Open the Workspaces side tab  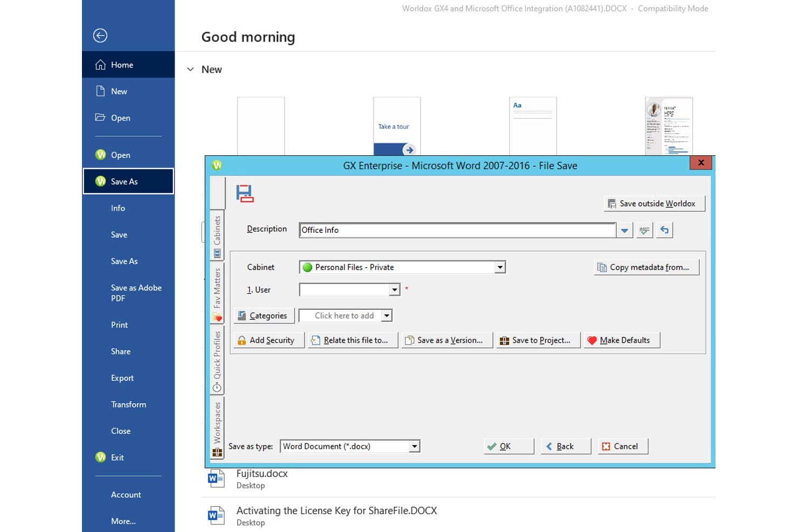click(217, 428)
